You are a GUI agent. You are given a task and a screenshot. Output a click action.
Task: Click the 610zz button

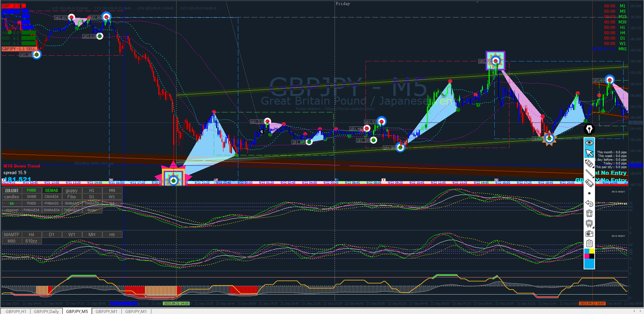click(32, 241)
